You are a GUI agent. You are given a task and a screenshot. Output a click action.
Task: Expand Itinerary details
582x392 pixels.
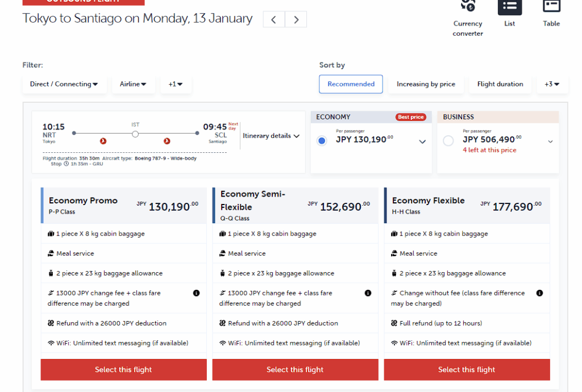pyautogui.click(x=271, y=136)
